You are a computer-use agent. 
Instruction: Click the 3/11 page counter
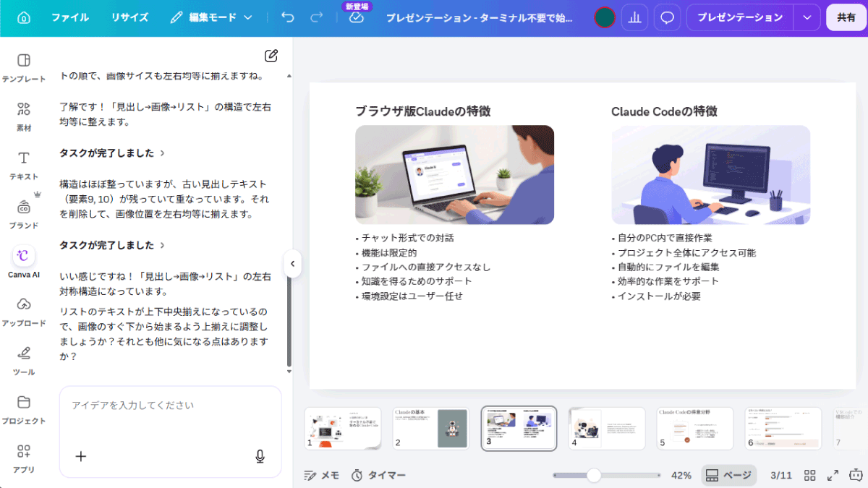[781, 475]
